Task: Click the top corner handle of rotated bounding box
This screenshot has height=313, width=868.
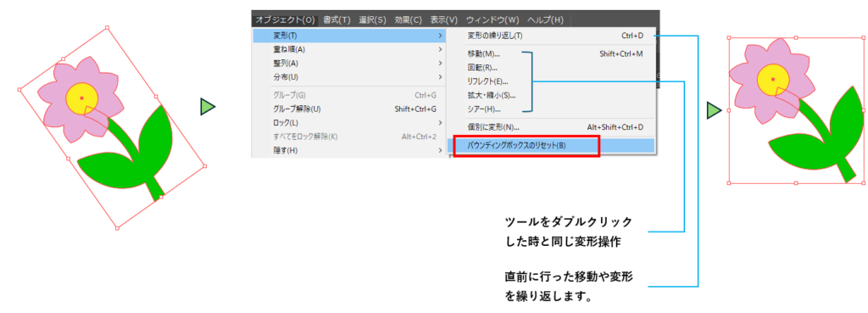Action: coord(107,26)
